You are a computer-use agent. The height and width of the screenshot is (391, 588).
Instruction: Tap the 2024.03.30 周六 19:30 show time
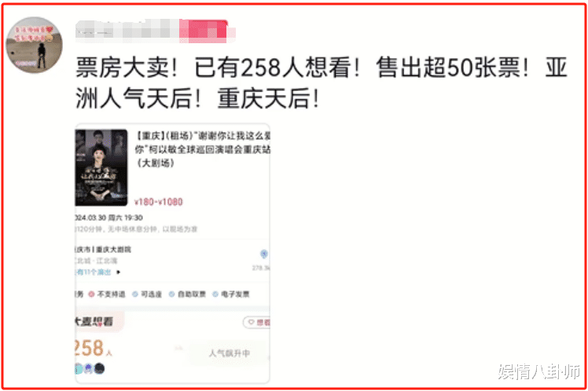(108, 217)
